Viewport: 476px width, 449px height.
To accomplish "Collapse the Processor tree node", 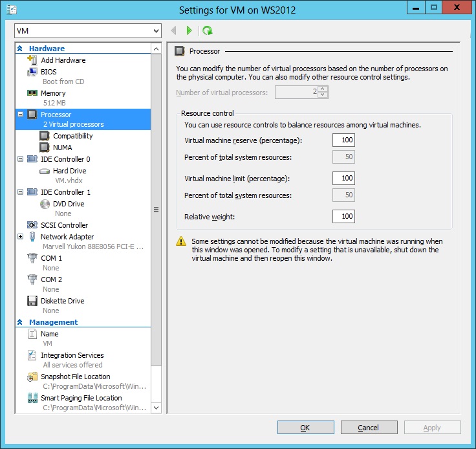I will [20, 115].
